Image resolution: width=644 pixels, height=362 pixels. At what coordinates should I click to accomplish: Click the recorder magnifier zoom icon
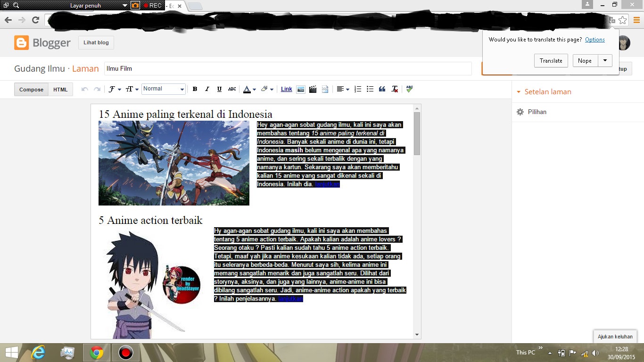(16, 6)
